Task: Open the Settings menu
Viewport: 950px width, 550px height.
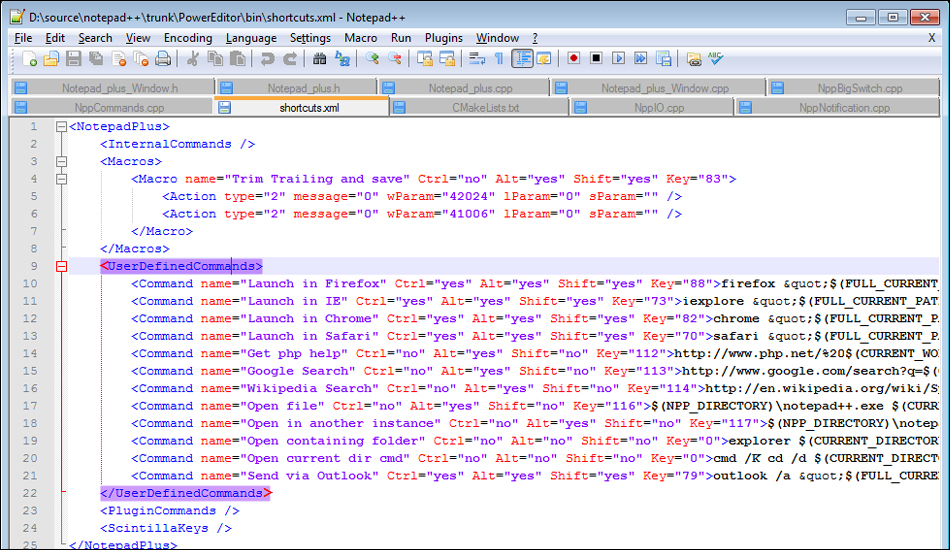Action: tap(310, 38)
